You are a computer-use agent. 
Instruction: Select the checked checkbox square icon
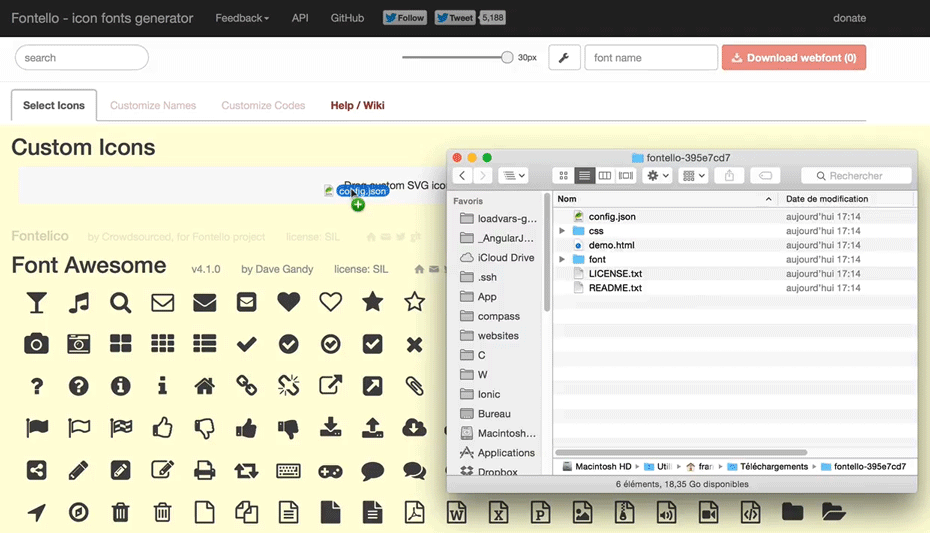pyautogui.click(x=372, y=344)
